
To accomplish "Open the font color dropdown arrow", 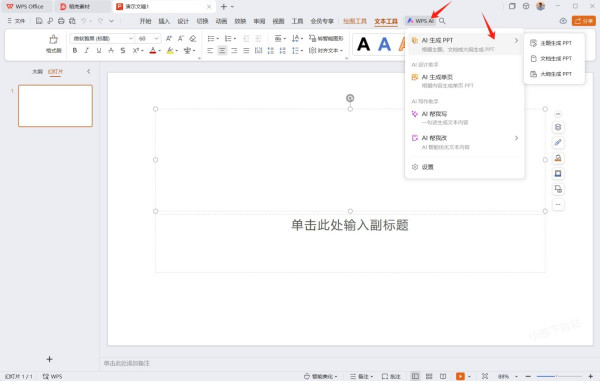I will (x=160, y=50).
